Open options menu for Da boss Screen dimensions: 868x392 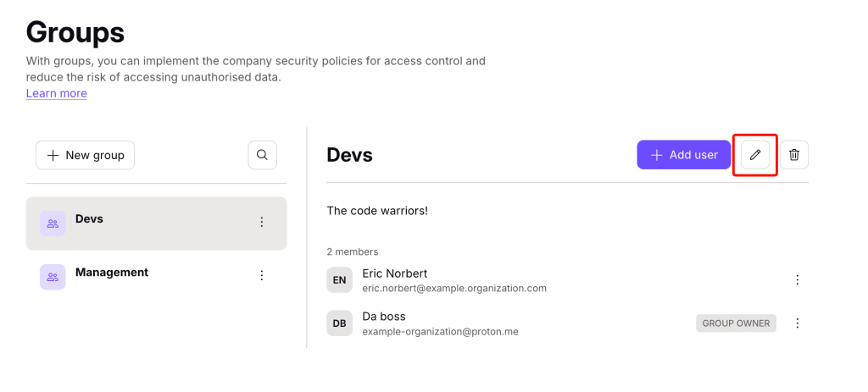tap(797, 323)
